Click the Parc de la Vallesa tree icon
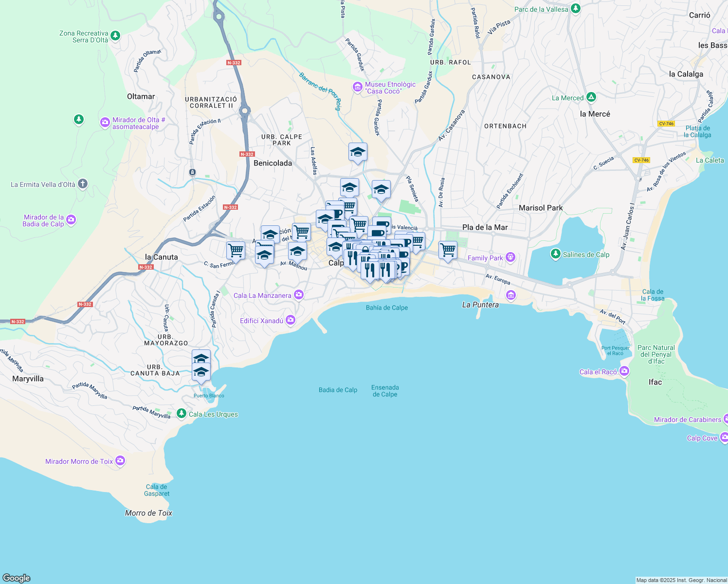The width and height of the screenshot is (728, 584). pyautogui.click(x=575, y=9)
